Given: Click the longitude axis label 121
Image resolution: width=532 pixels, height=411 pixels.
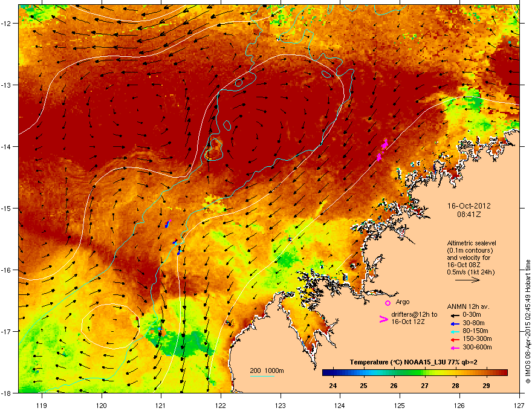Looking at the screenshot, I should (x=161, y=405).
